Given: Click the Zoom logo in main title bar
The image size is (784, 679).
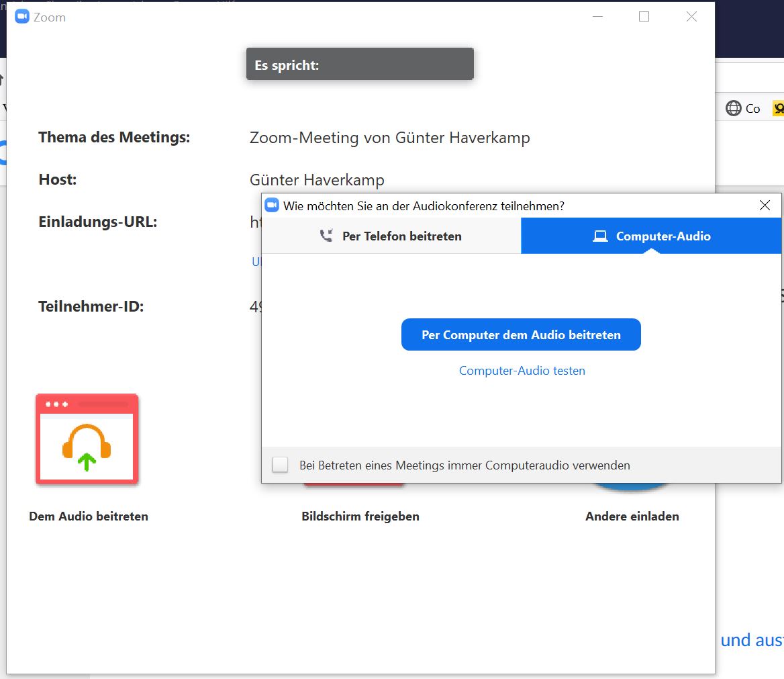Looking at the screenshot, I should click(22, 17).
